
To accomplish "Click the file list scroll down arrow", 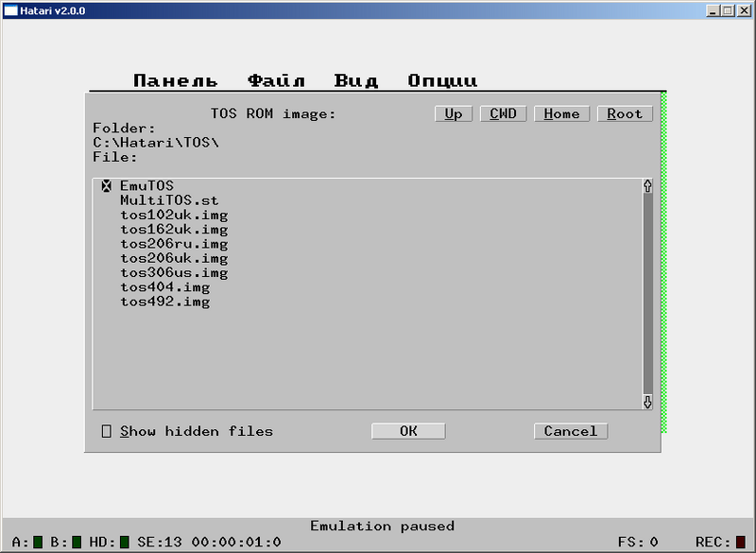I will coord(647,402).
